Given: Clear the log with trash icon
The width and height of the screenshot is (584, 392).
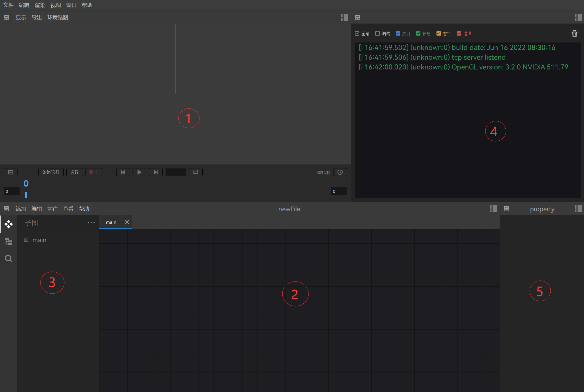Looking at the screenshot, I should click(x=574, y=34).
